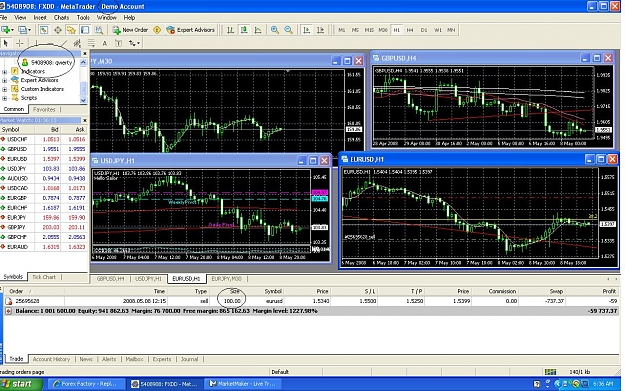This screenshot has height=391, width=625.
Task: Close the Market Watch panel
Action: 85,120
